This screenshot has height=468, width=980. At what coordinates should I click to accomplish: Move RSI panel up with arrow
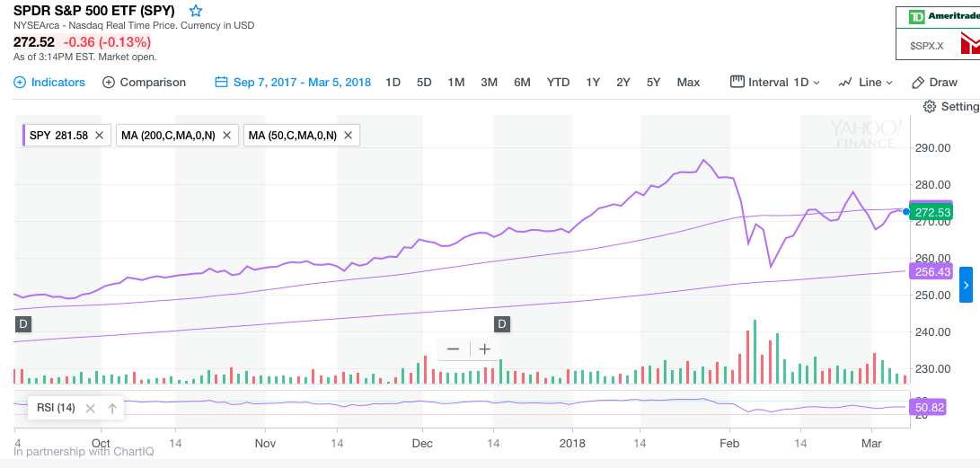pos(112,408)
